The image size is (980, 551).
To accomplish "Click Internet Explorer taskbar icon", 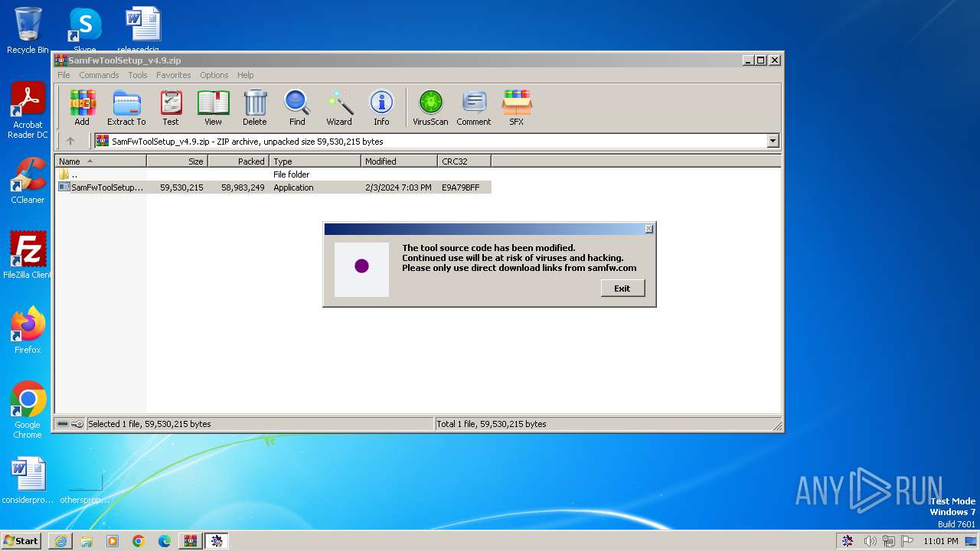I will (x=60, y=541).
